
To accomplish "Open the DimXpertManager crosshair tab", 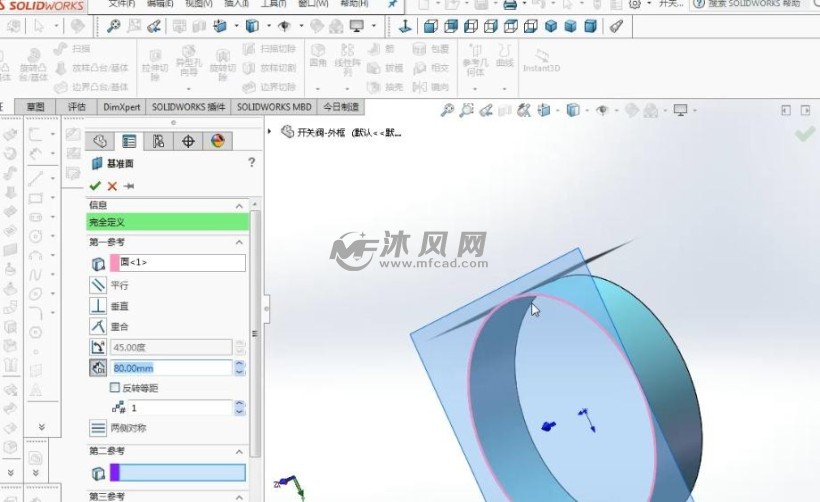I will pos(188,141).
